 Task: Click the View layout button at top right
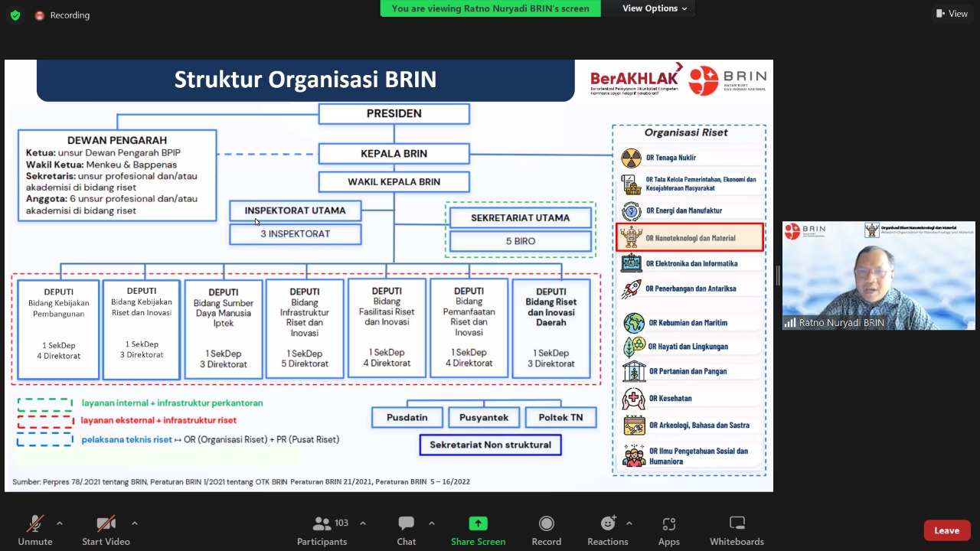(x=952, y=14)
